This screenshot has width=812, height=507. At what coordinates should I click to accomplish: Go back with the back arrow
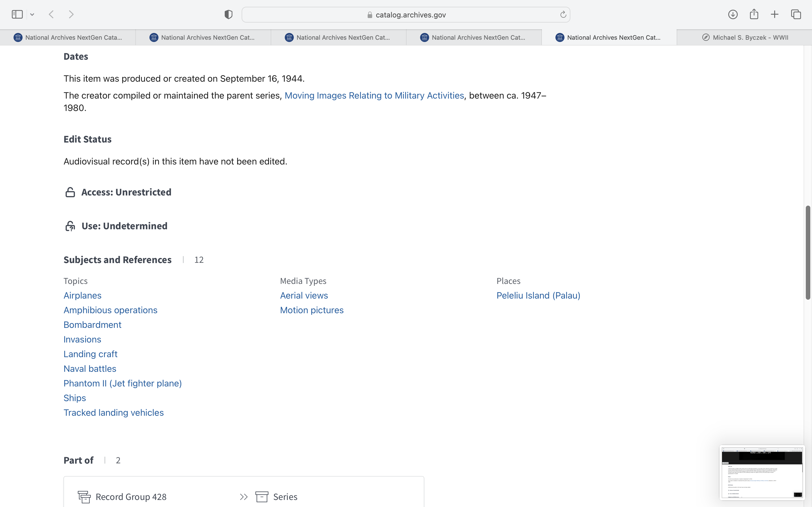(51, 14)
